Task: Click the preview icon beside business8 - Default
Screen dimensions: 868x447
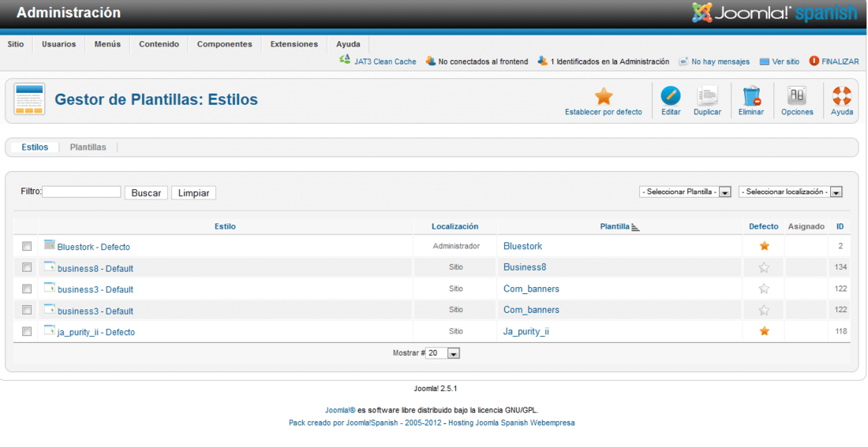Action: [49, 266]
